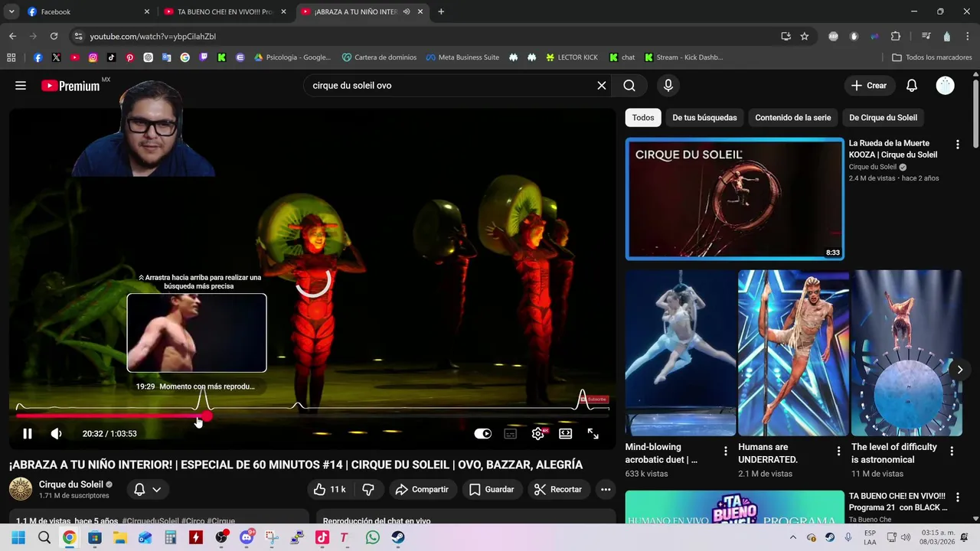This screenshot has width=980, height=551.
Task: Enter fullscreen mode
Action: tap(593, 434)
